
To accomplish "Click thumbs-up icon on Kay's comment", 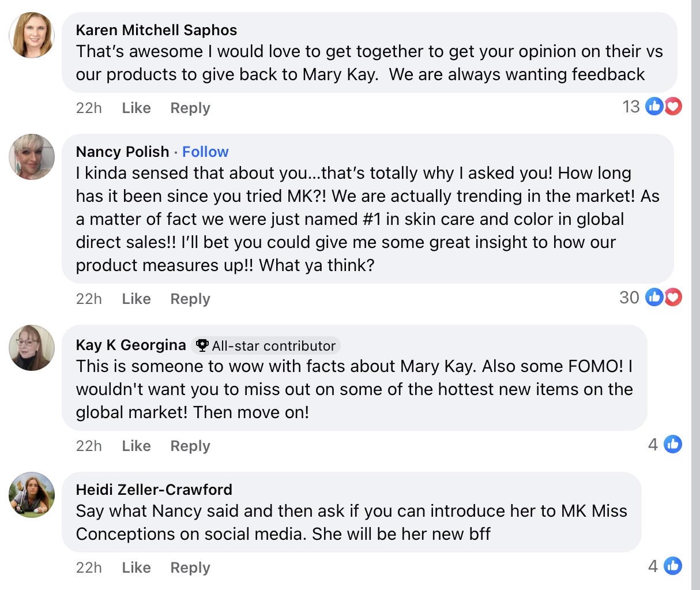I will (x=672, y=444).
